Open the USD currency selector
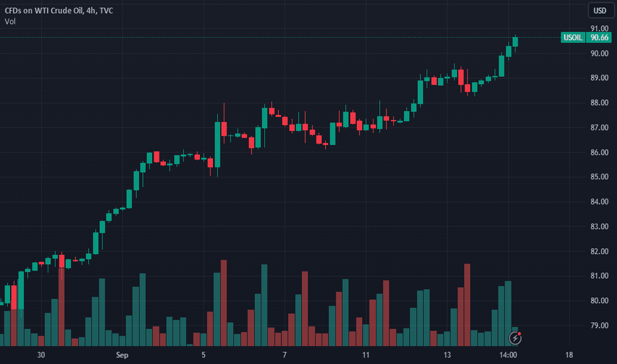This screenshot has width=617, height=364. tap(600, 11)
